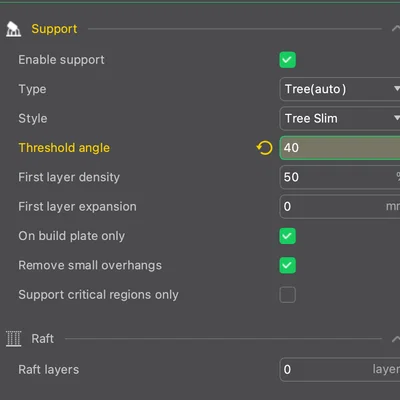Screen dimensions: 400x400
Task: Click the Threshold angle field showing 40
Action: (340, 148)
